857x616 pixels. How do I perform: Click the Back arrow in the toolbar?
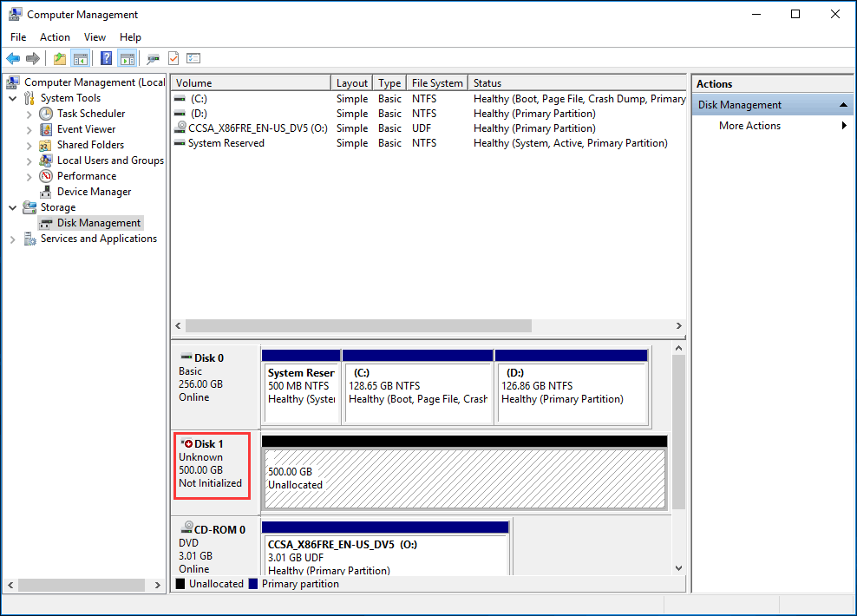pyautogui.click(x=13, y=59)
